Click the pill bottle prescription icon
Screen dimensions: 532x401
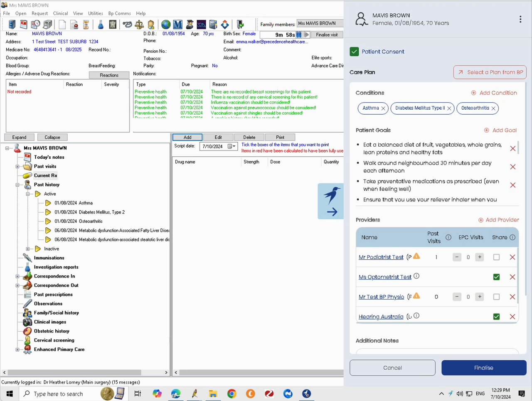[x=86, y=25]
